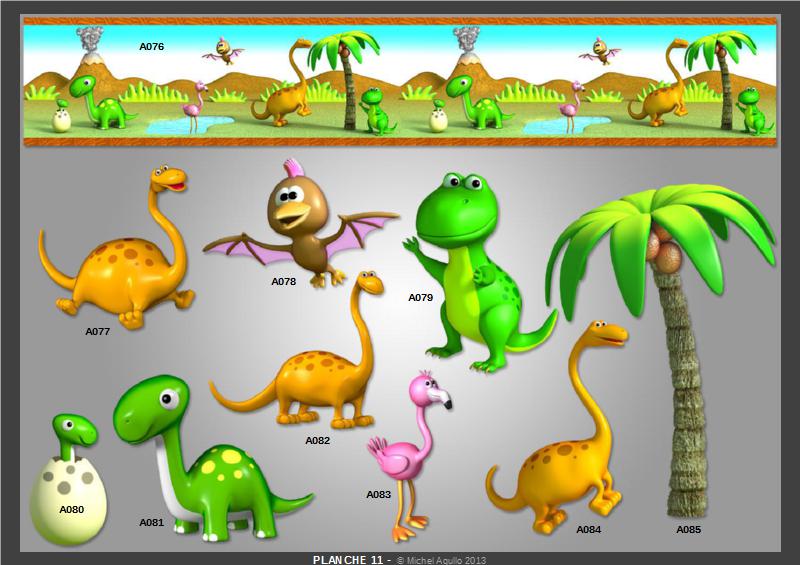Click the A080 label on the egg
The image size is (800, 565).
(x=71, y=509)
